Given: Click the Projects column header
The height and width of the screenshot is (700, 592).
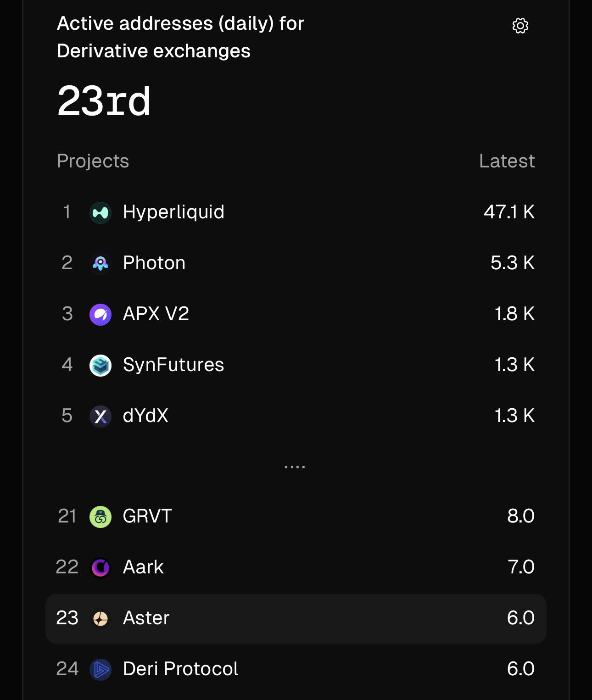Looking at the screenshot, I should click(93, 161).
